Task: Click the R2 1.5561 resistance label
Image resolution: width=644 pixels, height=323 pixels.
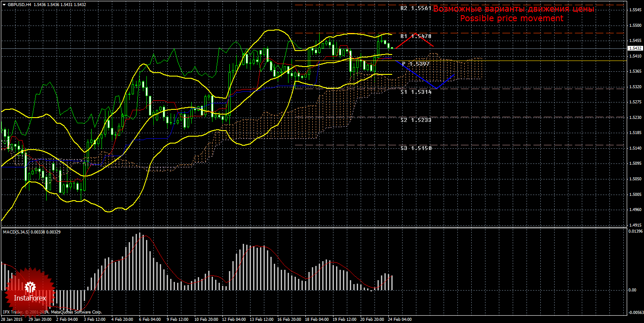Action: click(x=416, y=8)
